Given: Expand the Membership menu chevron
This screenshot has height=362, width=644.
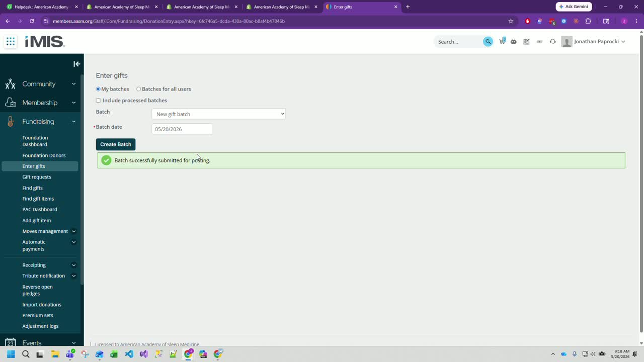Looking at the screenshot, I should tap(73, 103).
